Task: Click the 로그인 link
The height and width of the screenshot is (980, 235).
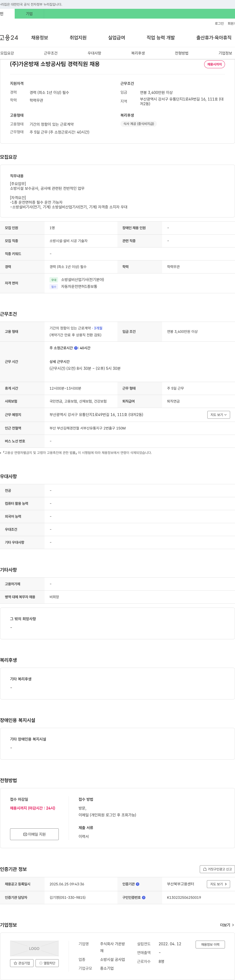Action: point(219,23)
